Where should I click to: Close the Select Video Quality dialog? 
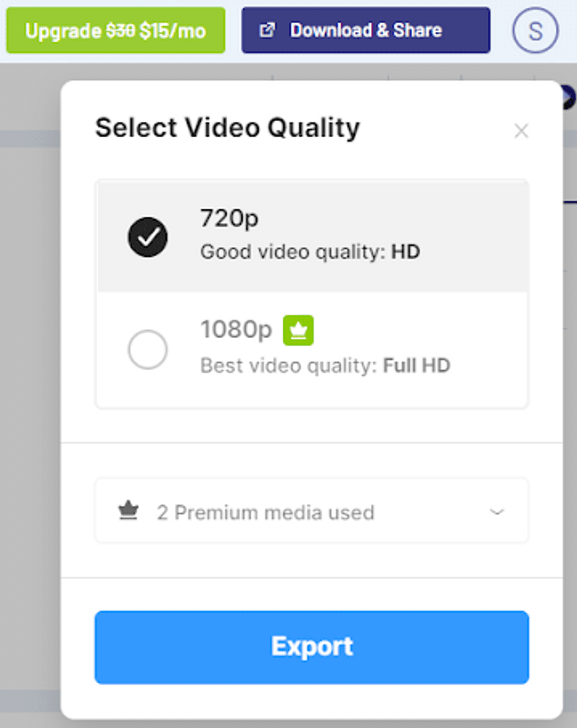tap(521, 131)
